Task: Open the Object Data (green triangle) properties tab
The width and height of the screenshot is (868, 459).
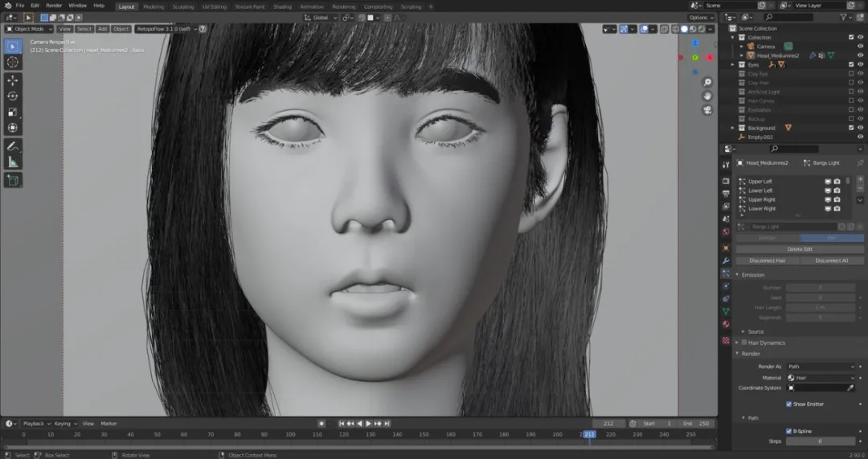Action: (x=726, y=312)
